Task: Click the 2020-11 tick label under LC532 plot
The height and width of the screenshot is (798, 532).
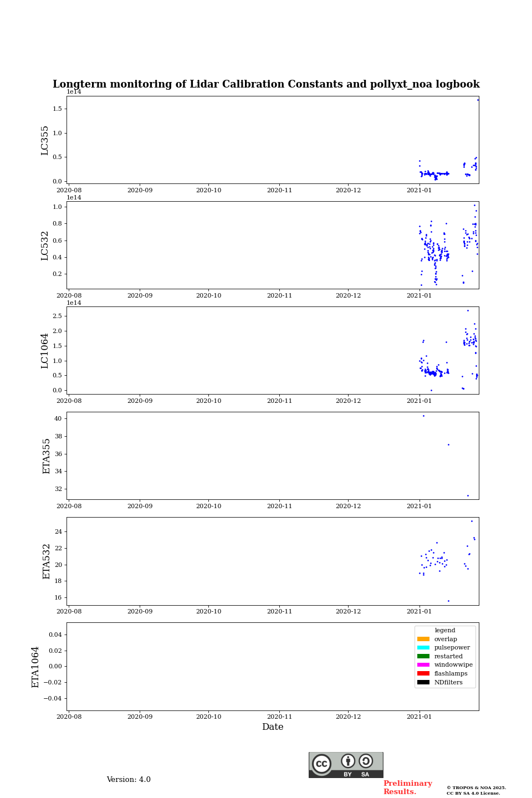Action: 279,295
